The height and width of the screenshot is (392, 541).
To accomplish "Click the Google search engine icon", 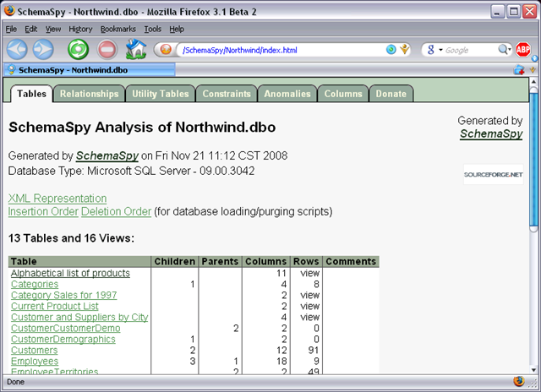I will tap(430, 50).
